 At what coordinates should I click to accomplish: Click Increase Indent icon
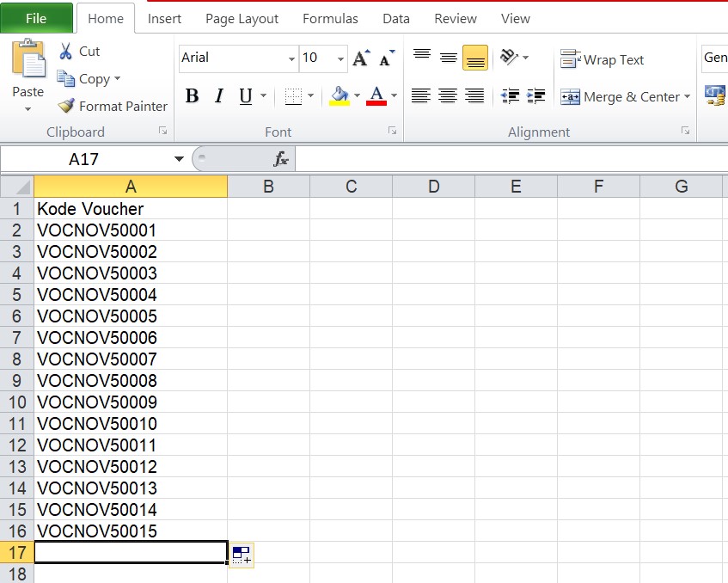(535, 96)
